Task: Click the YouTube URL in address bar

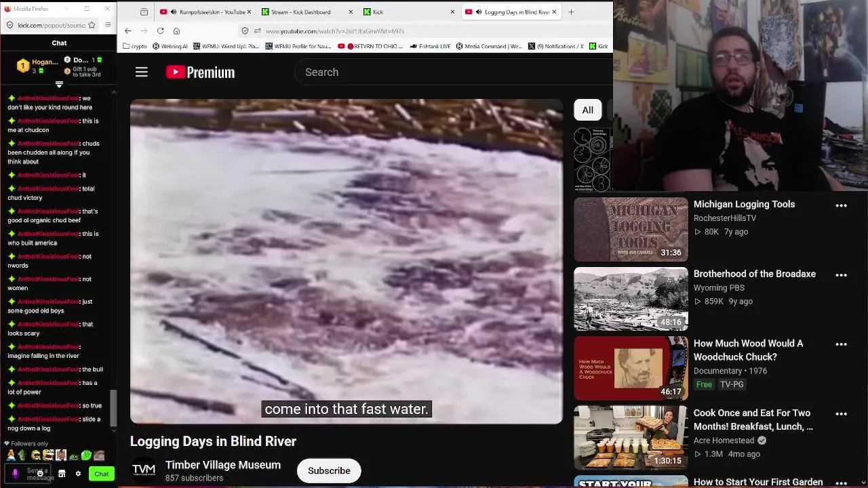Action: click(x=334, y=31)
